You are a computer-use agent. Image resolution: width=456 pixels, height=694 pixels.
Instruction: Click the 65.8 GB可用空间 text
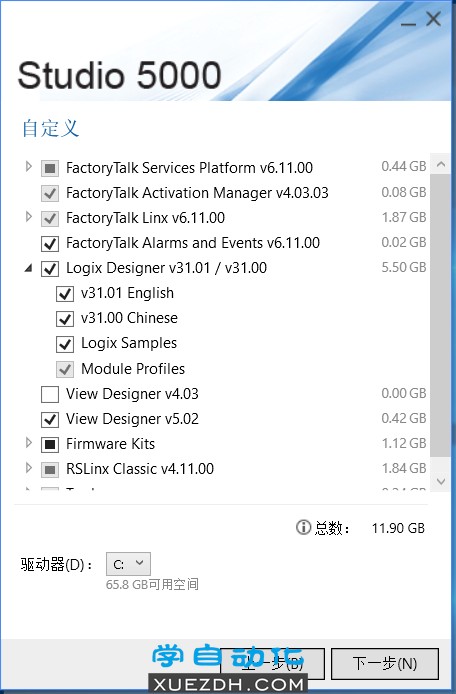[x=152, y=584]
